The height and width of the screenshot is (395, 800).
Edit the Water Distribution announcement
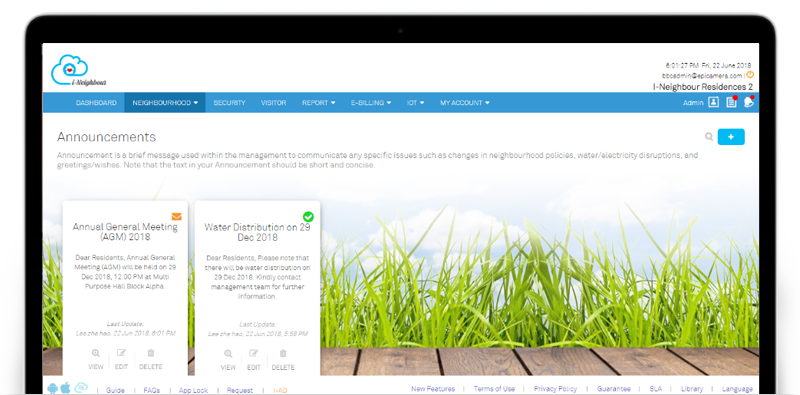click(x=254, y=359)
